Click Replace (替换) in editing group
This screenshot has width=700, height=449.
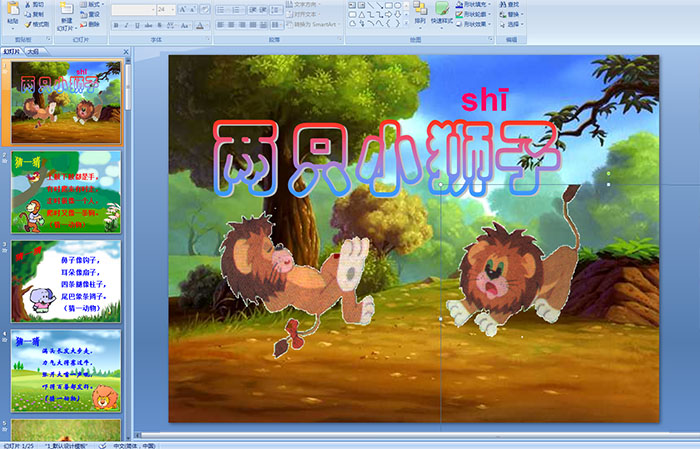(512, 14)
